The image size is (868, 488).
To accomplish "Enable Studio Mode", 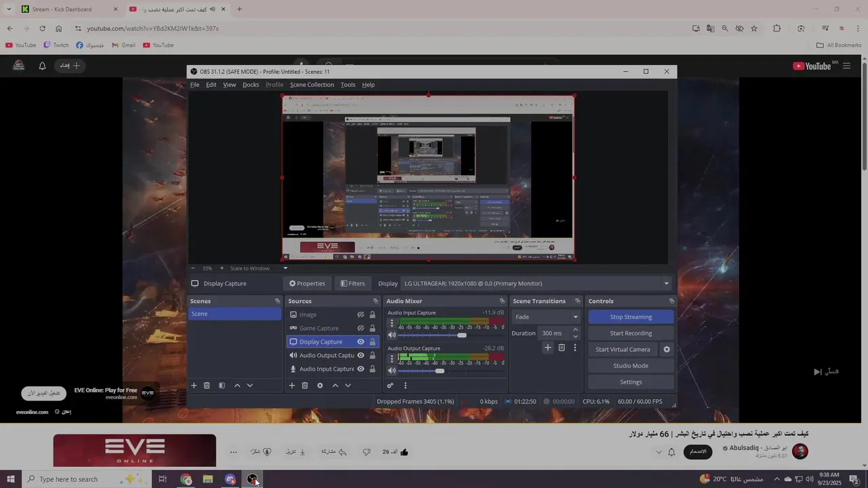I will [631, 366].
